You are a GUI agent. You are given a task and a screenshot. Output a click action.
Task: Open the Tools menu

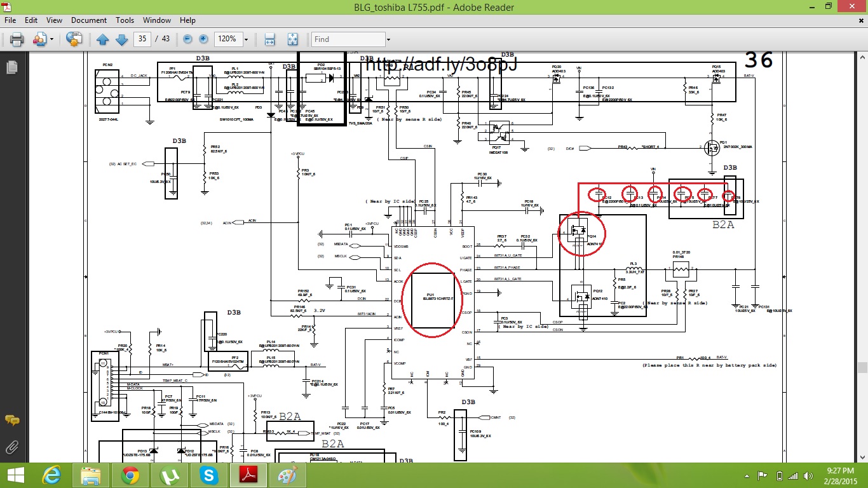125,20
